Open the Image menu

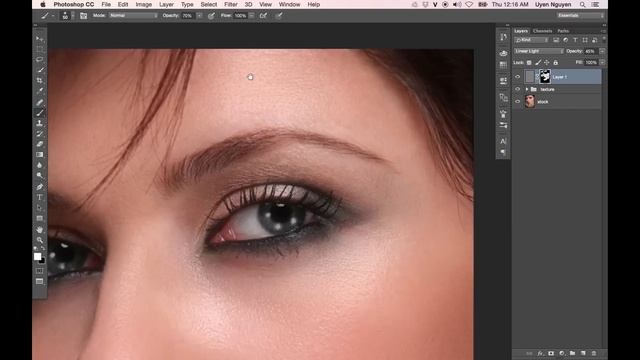pos(144,4)
